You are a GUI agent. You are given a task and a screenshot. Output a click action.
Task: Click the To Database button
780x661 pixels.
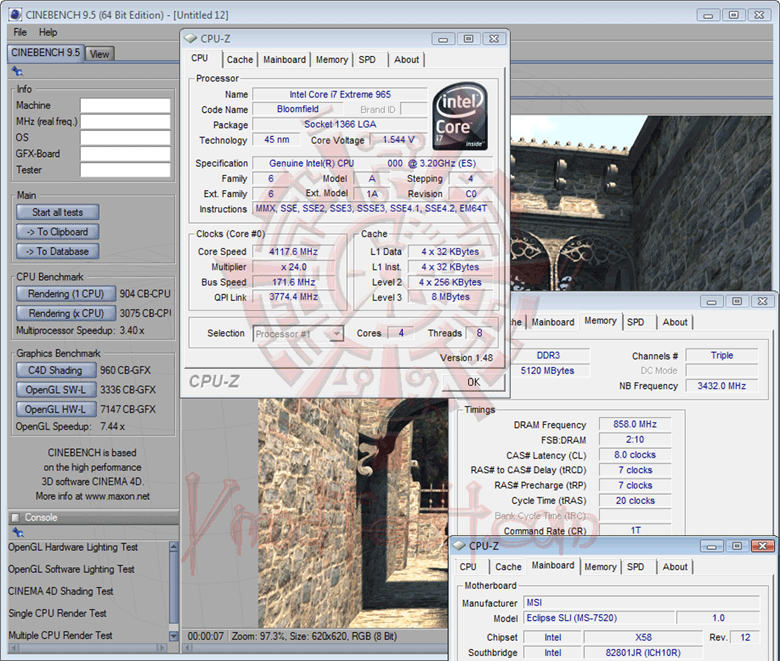click(x=58, y=252)
